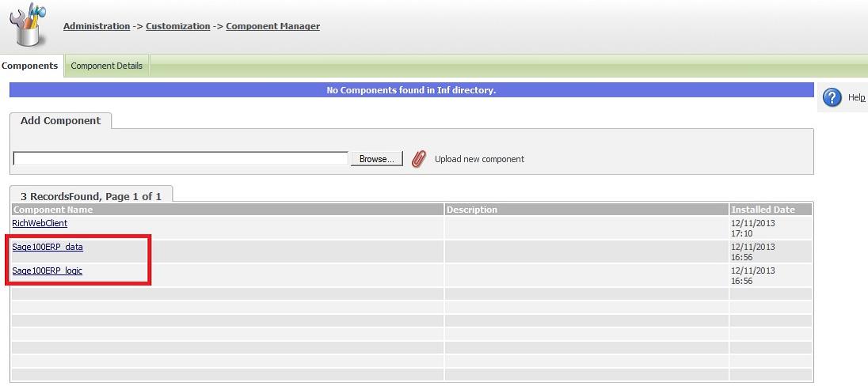Go to the Customization breadcrumb link
The image size is (868, 386).
pyautogui.click(x=178, y=26)
